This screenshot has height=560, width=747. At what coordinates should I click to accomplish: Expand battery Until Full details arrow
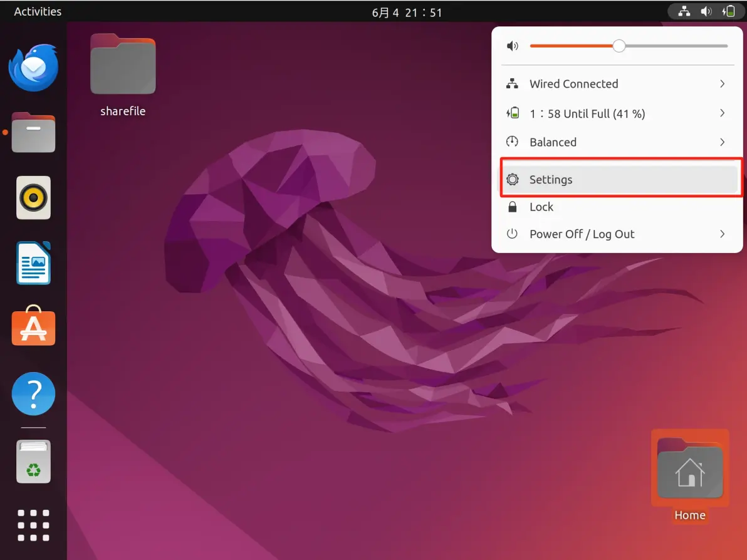point(722,113)
